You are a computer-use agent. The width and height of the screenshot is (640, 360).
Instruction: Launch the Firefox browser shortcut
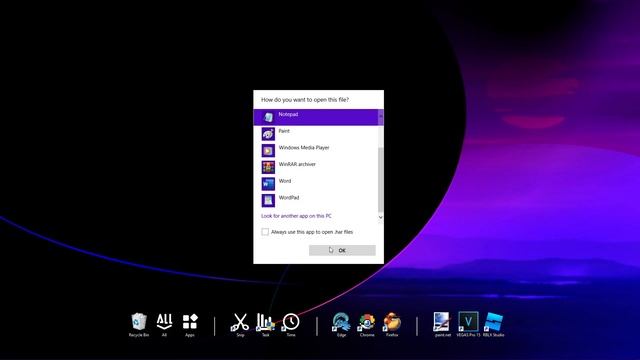(392, 325)
